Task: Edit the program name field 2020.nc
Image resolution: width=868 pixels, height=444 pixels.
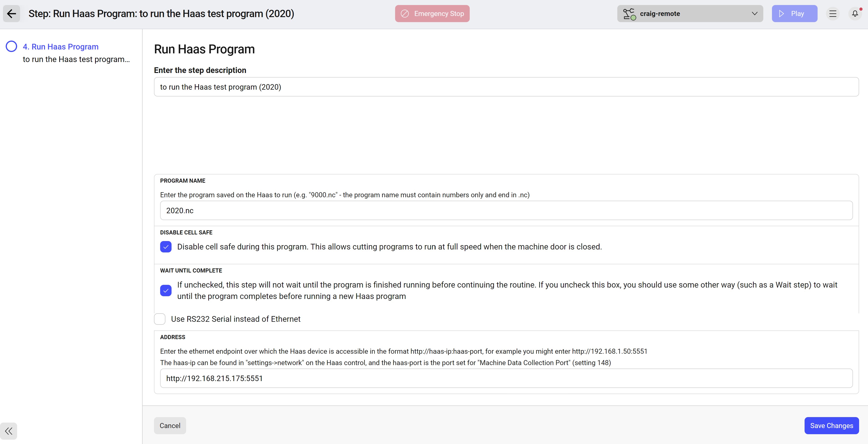Action: pos(506,210)
